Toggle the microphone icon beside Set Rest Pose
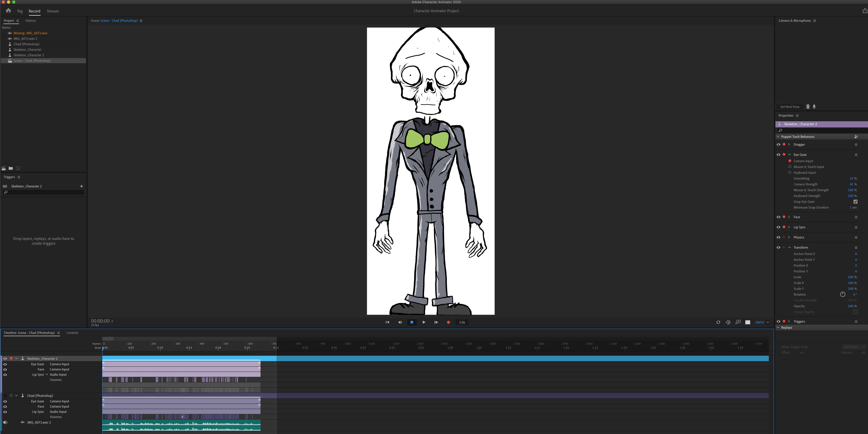The width and height of the screenshot is (868, 434). [814, 106]
